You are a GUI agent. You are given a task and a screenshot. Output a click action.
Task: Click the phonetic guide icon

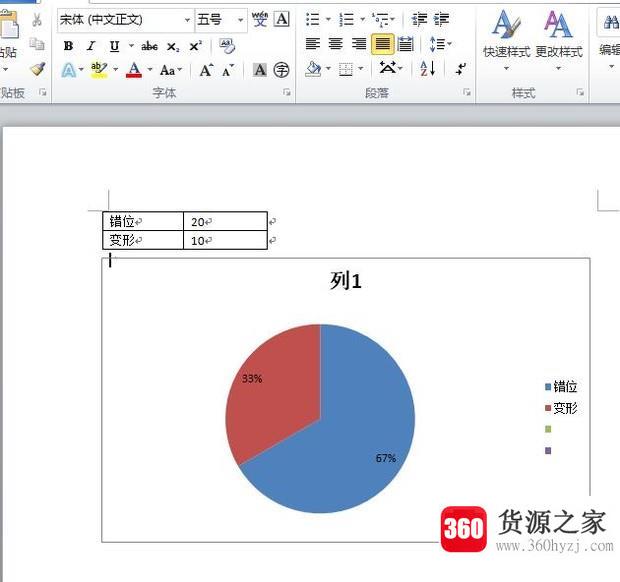click(260, 19)
